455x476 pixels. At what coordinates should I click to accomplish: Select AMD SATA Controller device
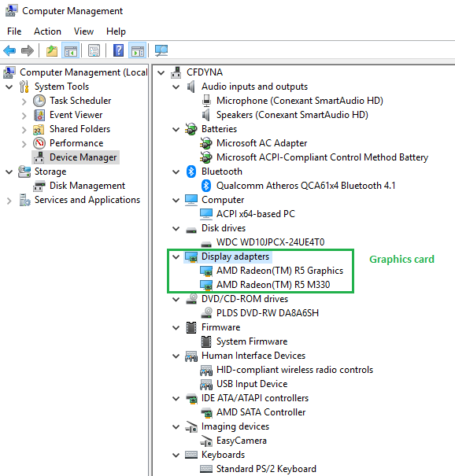(x=261, y=412)
